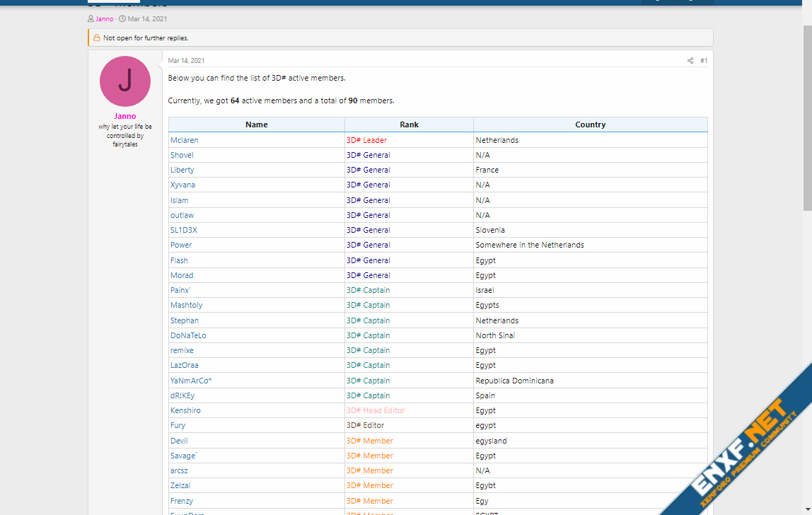Click the clock icon beside thread date
812x515 pixels.
[122, 19]
